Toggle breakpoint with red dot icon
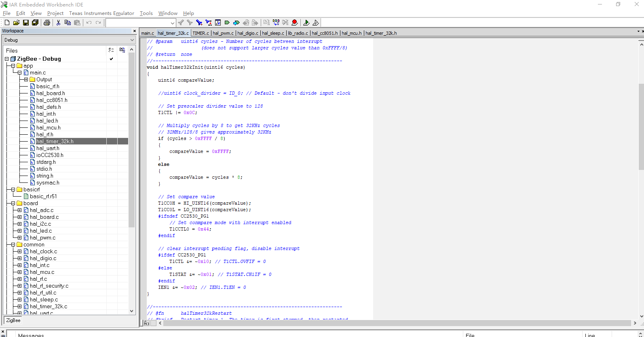The height and width of the screenshot is (337, 644). click(295, 23)
